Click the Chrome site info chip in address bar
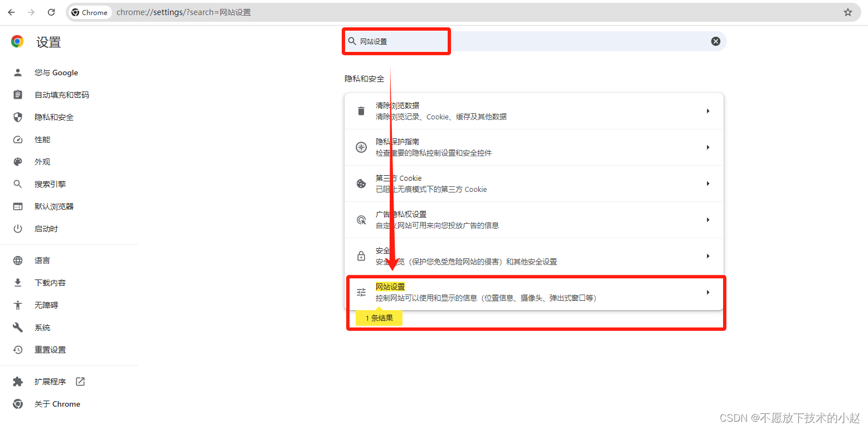This screenshot has height=429, width=868. (89, 12)
